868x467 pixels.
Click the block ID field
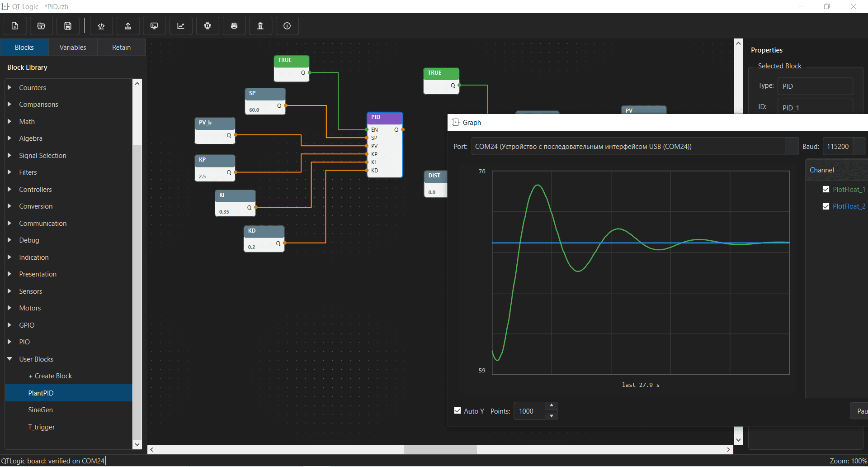point(815,107)
